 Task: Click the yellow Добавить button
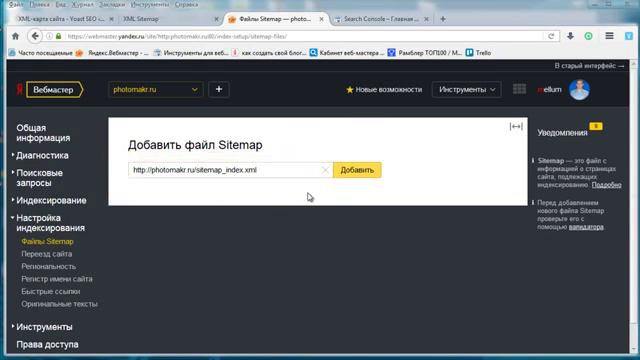click(357, 170)
